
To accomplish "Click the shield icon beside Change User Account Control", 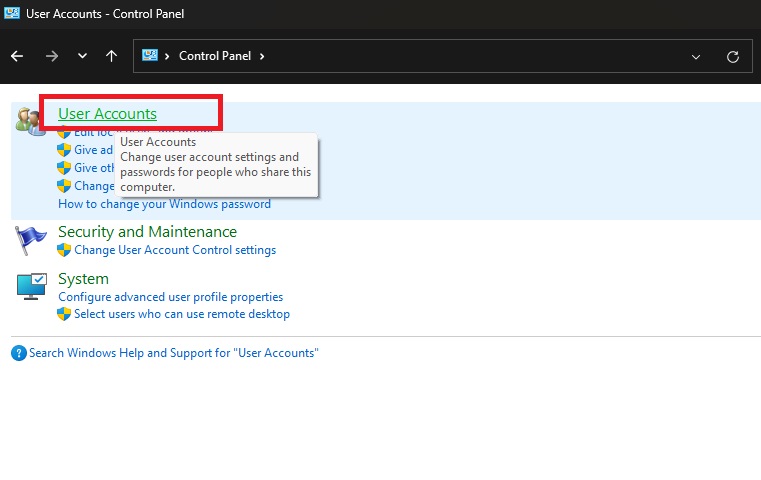I will (x=64, y=250).
